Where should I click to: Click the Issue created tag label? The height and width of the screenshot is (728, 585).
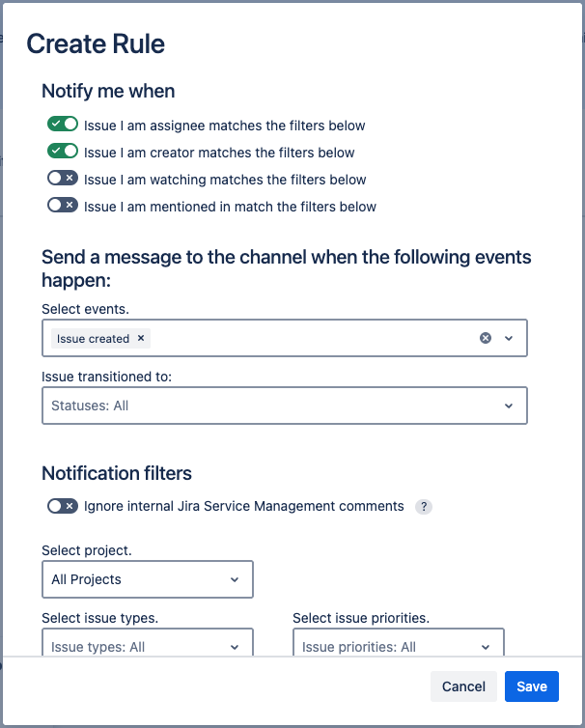[x=93, y=339]
